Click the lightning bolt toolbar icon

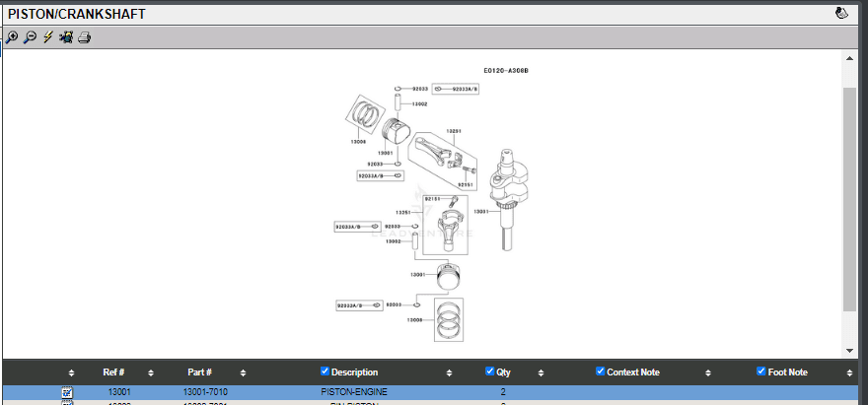47,37
